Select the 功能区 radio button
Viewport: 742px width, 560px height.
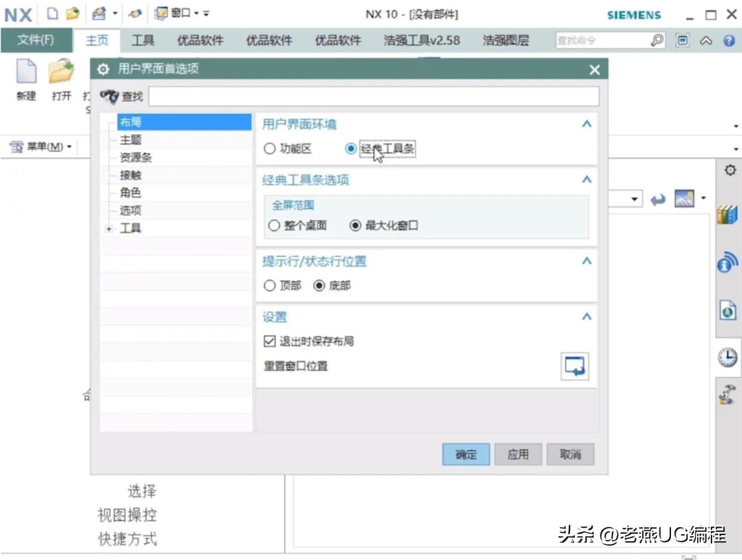pos(270,149)
